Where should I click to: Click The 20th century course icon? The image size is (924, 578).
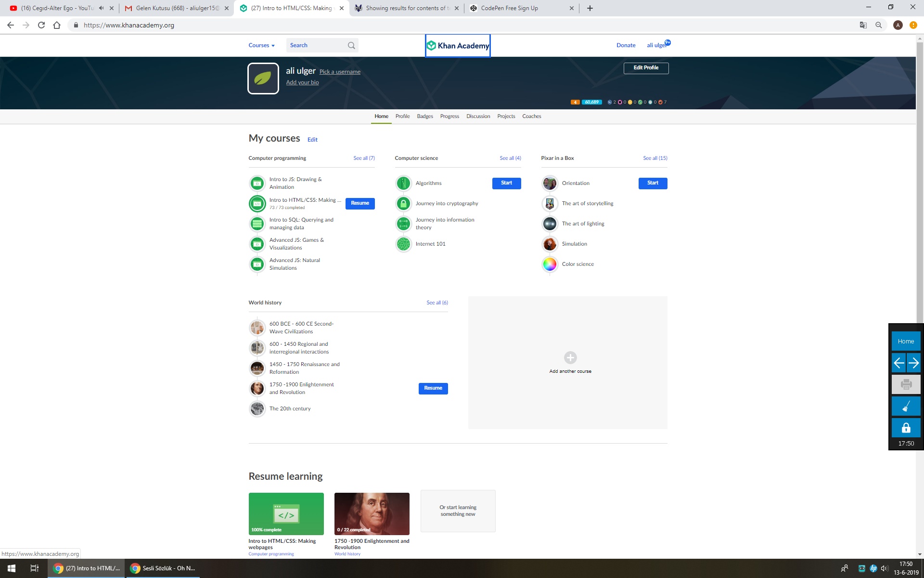point(257,408)
